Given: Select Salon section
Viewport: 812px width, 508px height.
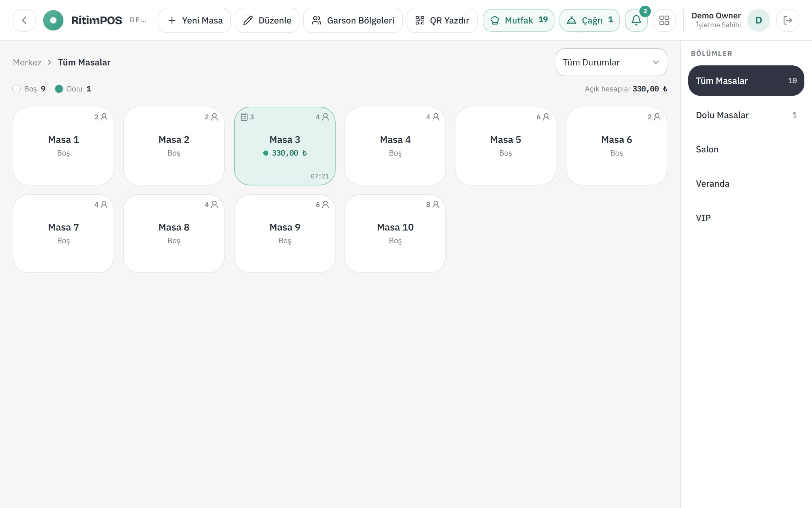Looking at the screenshot, I should click(746, 149).
